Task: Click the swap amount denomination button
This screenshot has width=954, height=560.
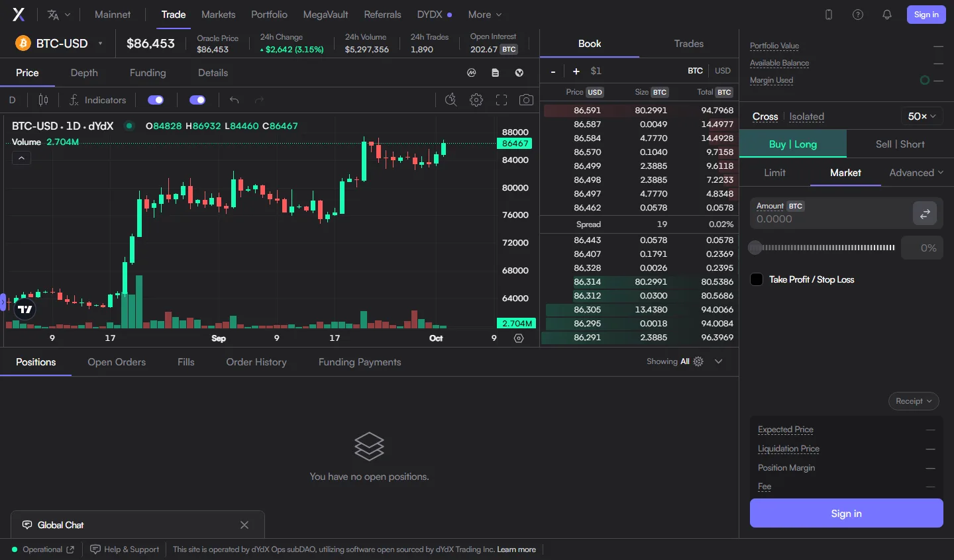Action: click(x=925, y=213)
